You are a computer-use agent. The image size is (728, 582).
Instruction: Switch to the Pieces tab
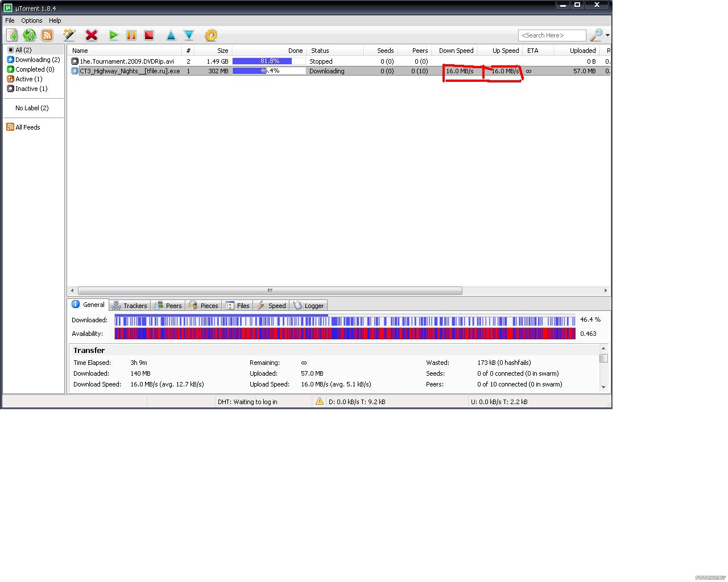tap(204, 306)
